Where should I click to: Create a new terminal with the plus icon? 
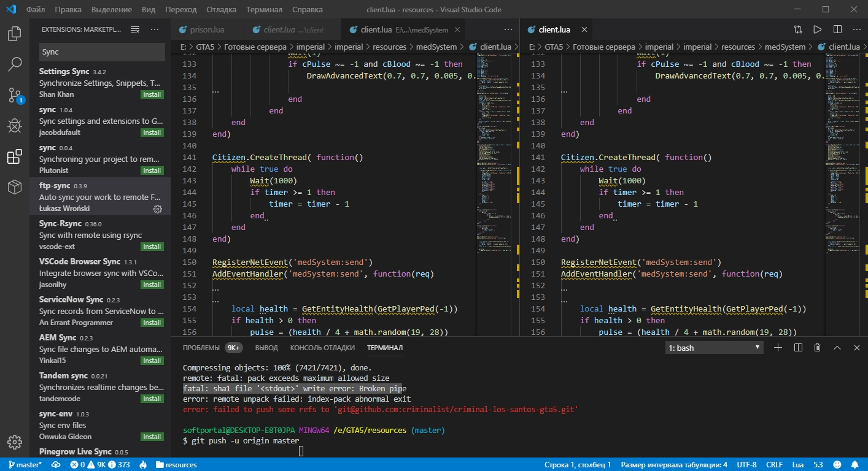pos(778,348)
